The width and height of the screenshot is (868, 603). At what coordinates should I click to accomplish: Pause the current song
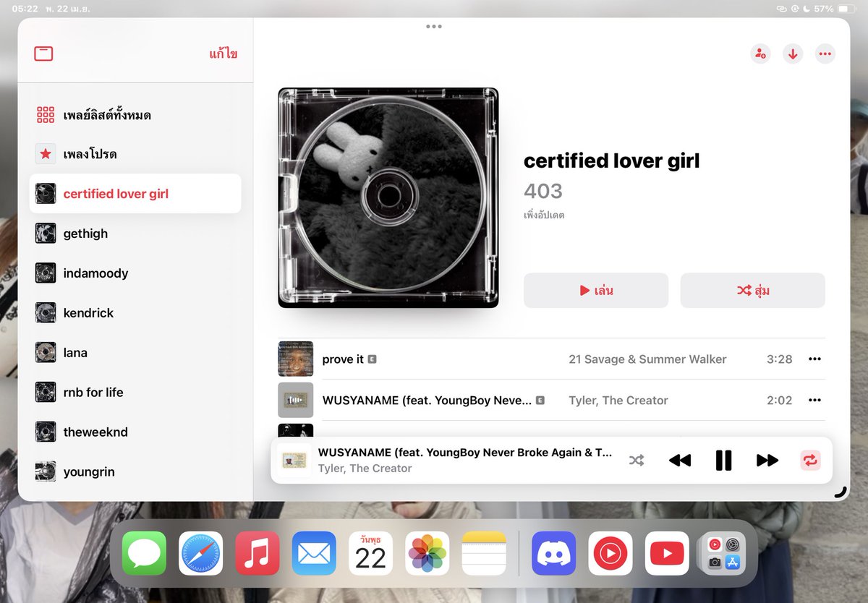click(x=723, y=461)
